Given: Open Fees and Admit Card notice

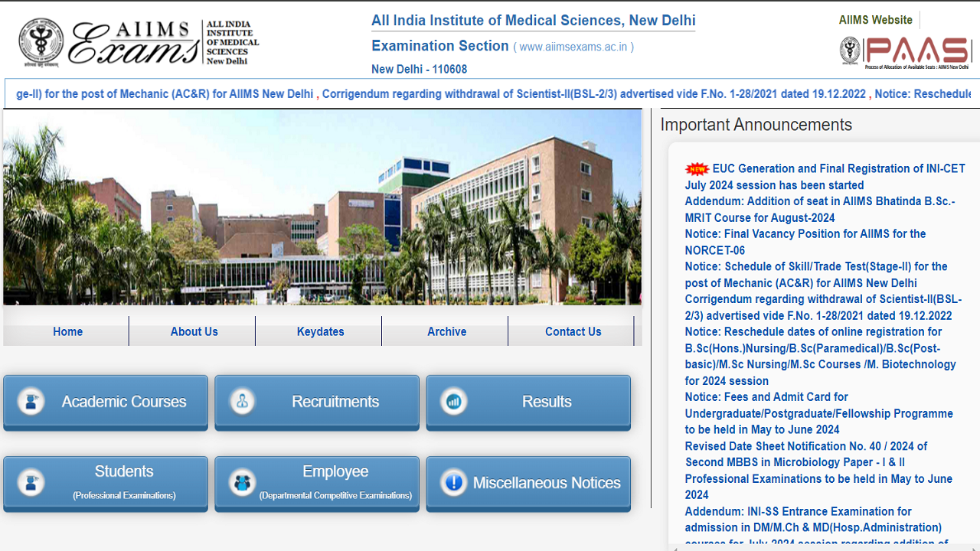Looking at the screenshot, I should 819,413.
